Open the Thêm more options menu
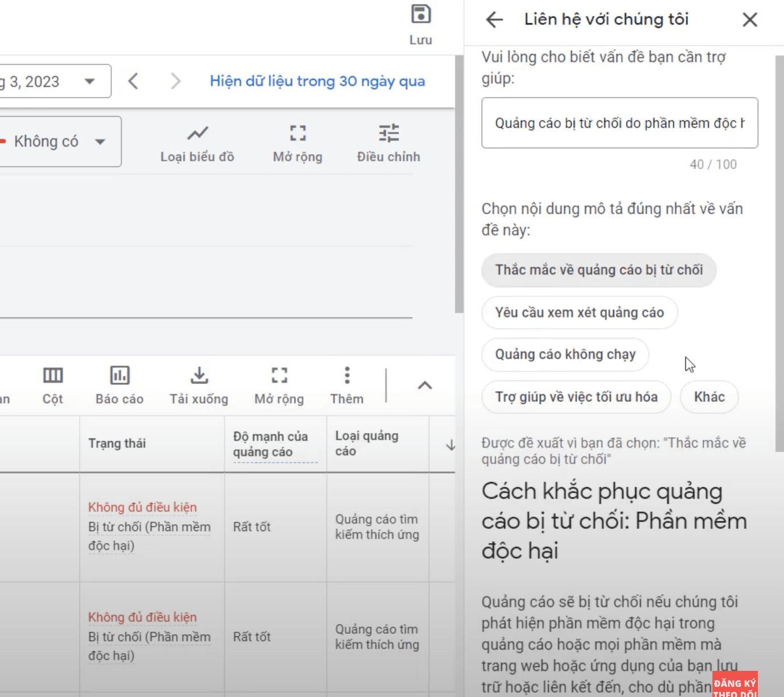The image size is (784, 697). click(347, 385)
